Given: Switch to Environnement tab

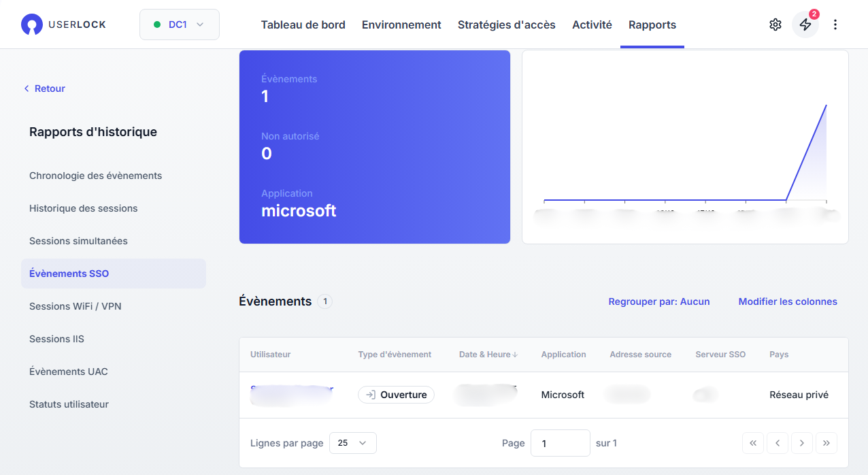Looking at the screenshot, I should click(401, 24).
